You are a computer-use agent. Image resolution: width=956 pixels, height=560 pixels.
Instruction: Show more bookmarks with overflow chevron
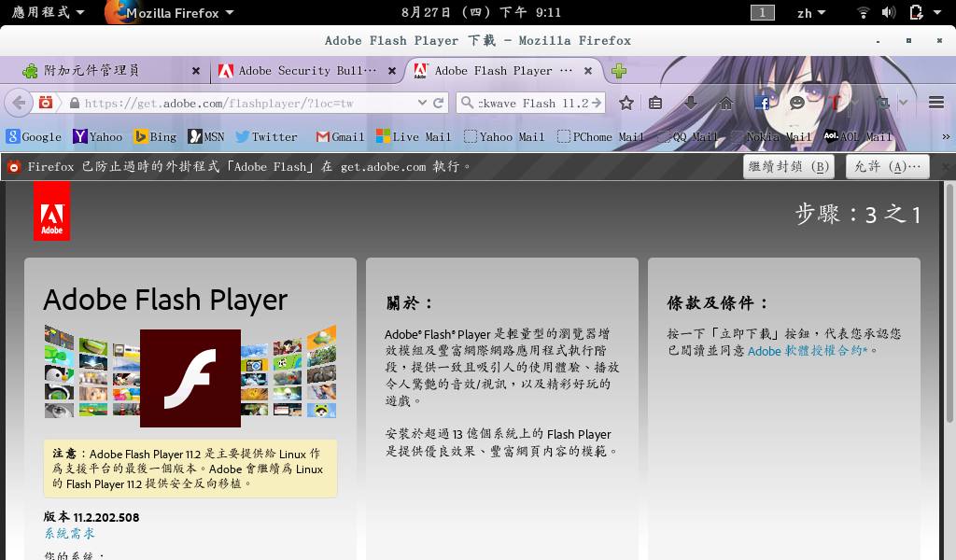click(945, 137)
